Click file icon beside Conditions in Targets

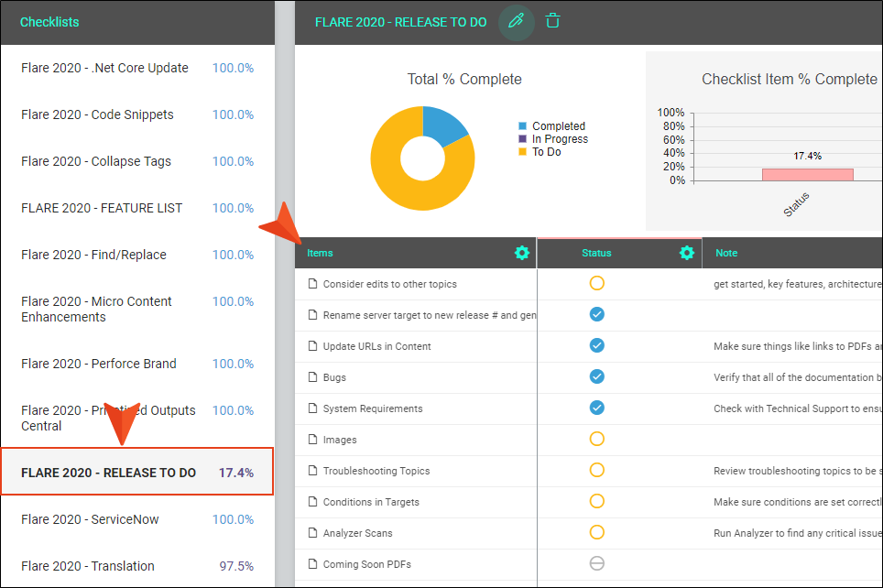pyautogui.click(x=312, y=501)
